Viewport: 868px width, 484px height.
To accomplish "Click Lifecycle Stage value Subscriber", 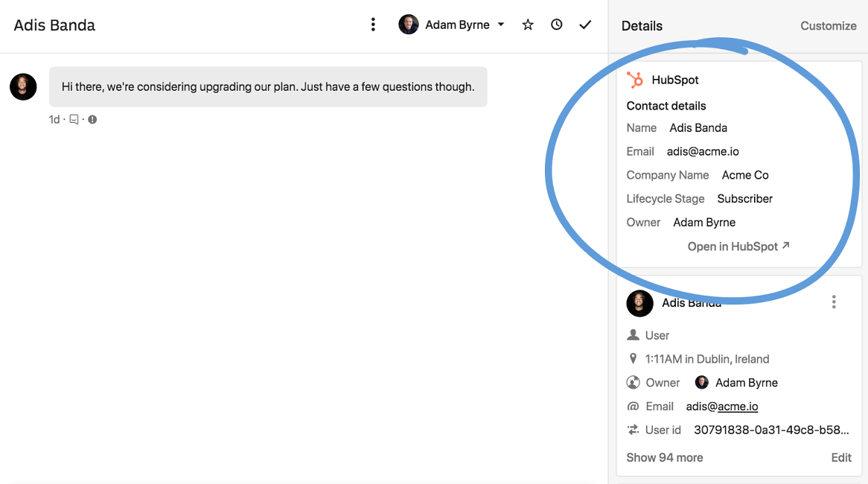I will [x=744, y=199].
